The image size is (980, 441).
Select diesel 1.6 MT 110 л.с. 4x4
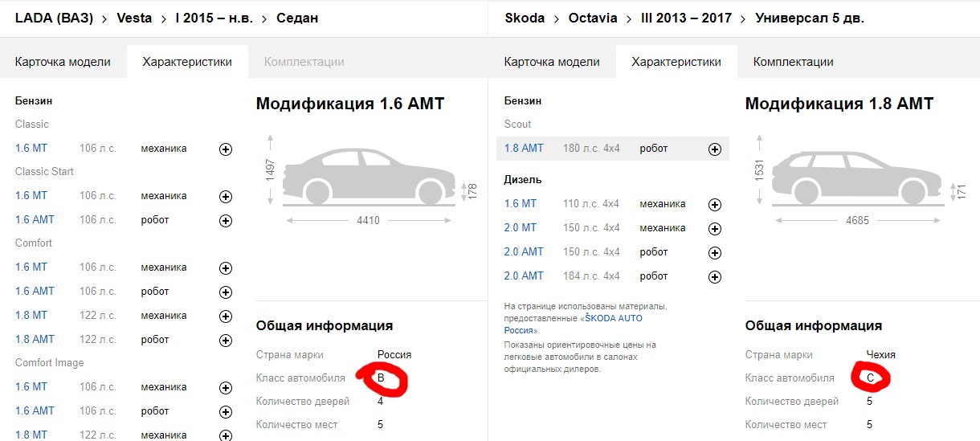(x=521, y=204)
